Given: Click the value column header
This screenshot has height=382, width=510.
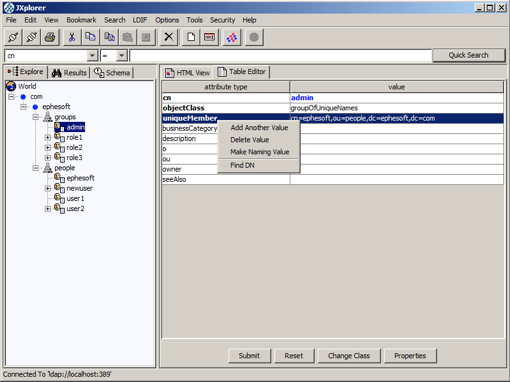Looking at the screenshot, I should tap(397, 87).
